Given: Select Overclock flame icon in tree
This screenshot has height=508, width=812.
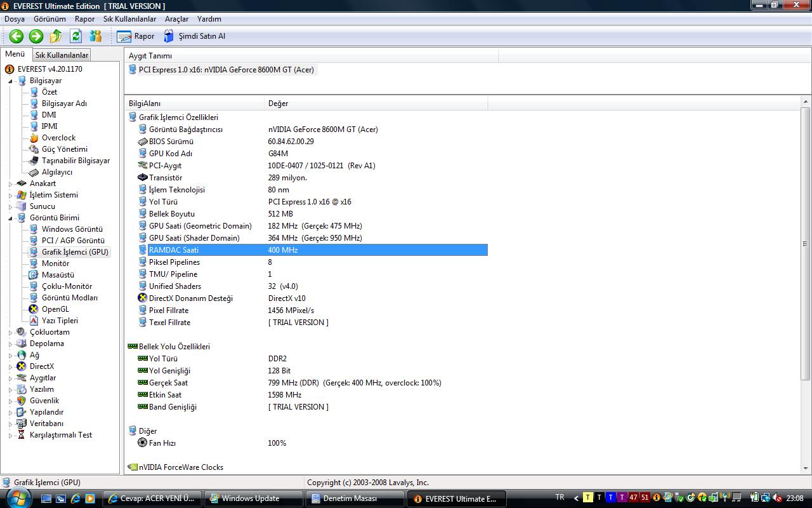Looking at the screenshot, I should [34, 138].
